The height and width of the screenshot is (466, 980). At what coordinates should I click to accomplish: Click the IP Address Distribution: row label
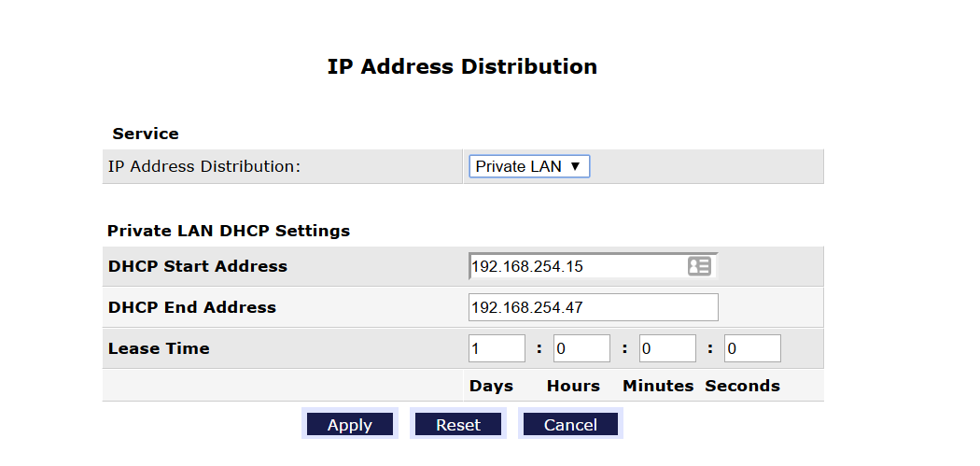point(204,166)
